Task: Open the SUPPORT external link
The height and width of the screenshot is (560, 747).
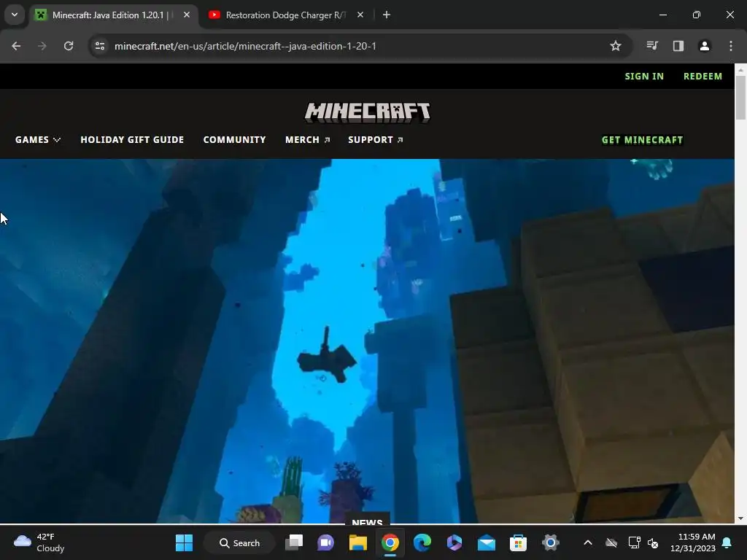Action: [376, 139]
